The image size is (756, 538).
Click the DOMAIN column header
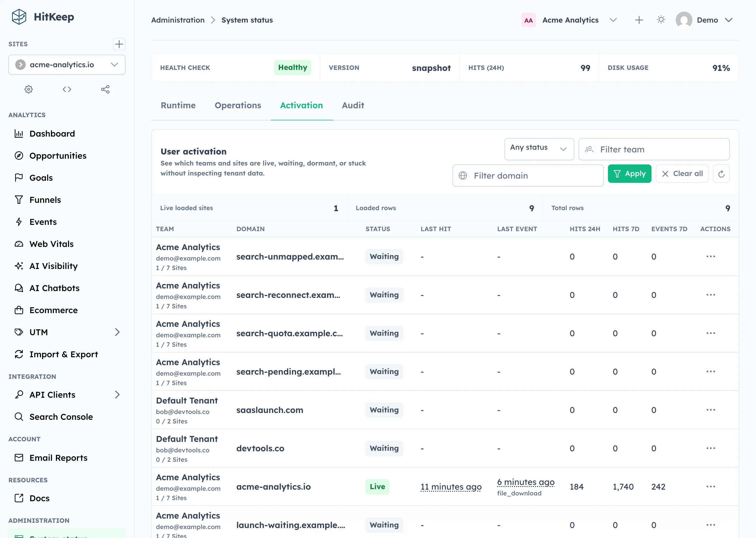[x=251, y=229]
